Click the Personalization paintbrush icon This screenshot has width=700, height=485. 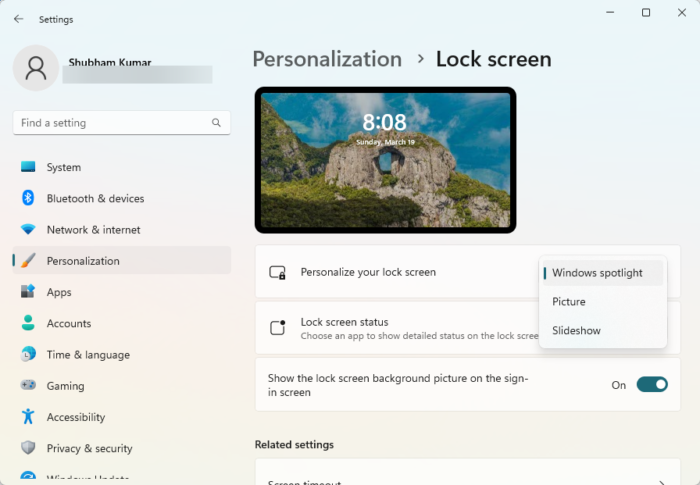pyautogui.click(x=28, y=260)
